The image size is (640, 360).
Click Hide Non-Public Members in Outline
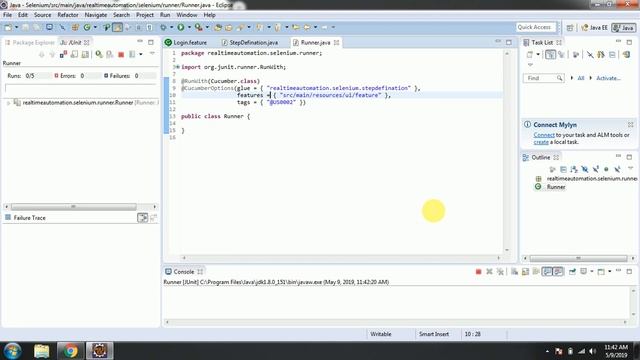(606, 169)
